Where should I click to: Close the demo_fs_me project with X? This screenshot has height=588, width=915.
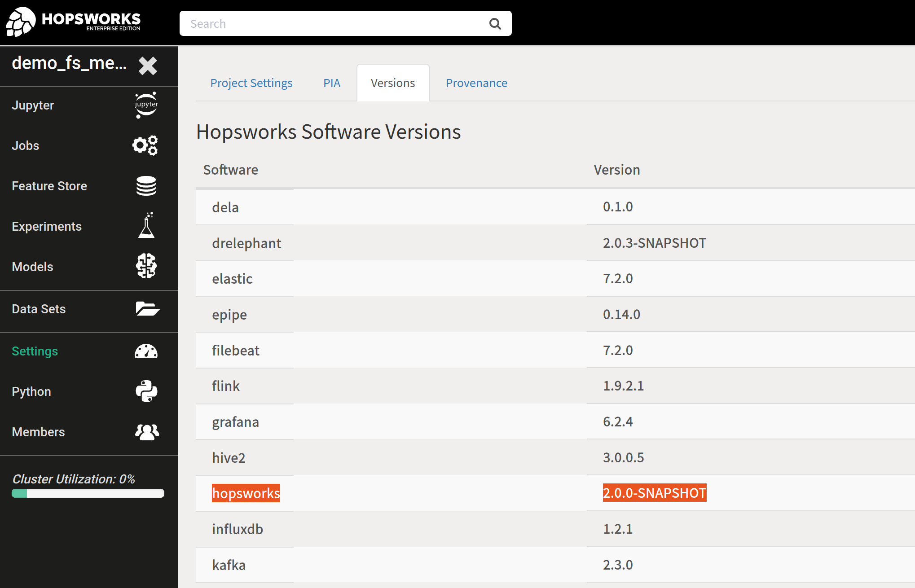pos(148,66)
